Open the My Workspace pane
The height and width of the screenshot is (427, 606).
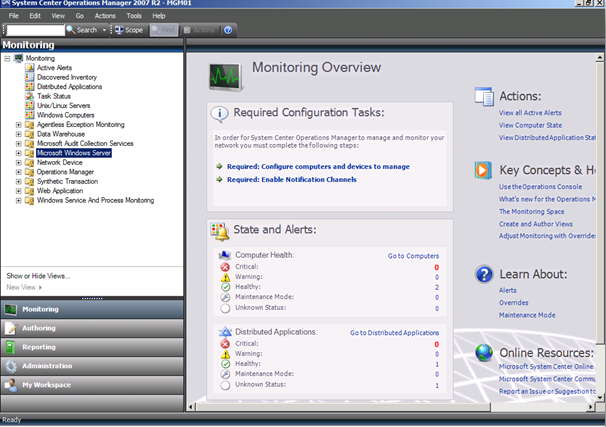coord(92,385)
